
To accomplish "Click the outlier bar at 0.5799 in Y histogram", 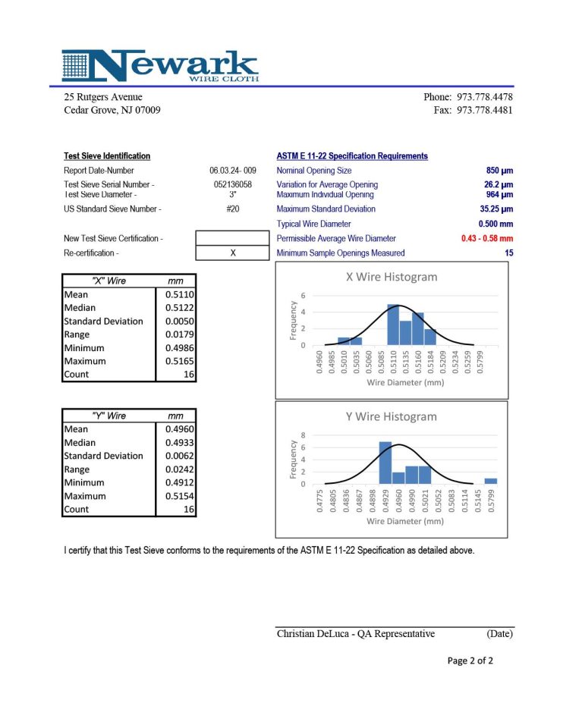I will [x=491, y=481].
